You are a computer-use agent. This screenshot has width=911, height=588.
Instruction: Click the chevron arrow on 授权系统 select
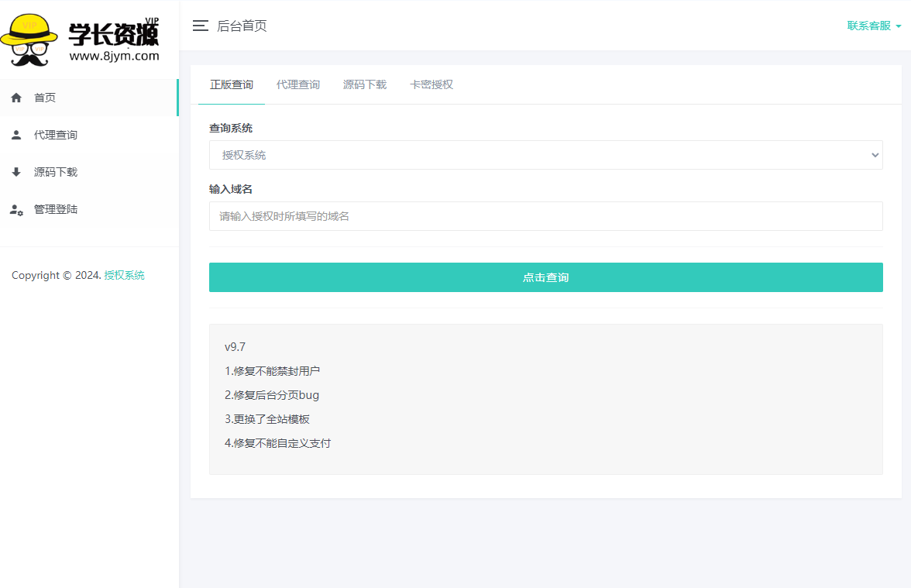[x=875, y=155]
